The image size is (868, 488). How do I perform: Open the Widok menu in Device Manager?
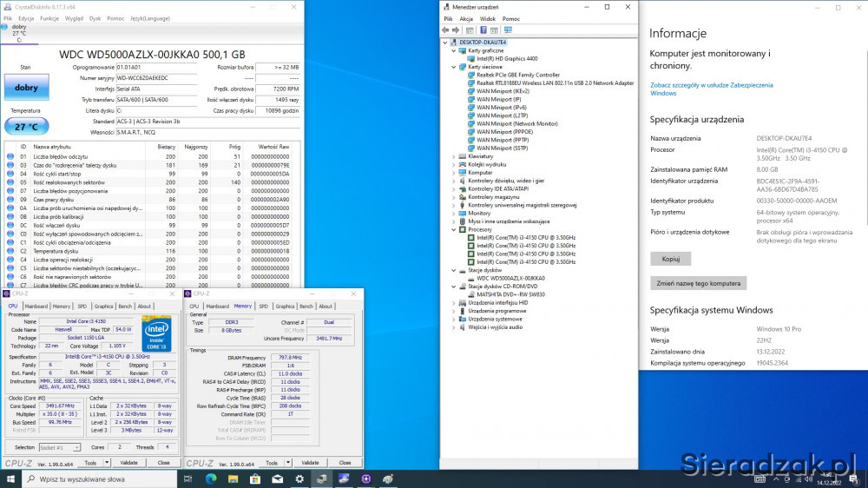[487, 19]
